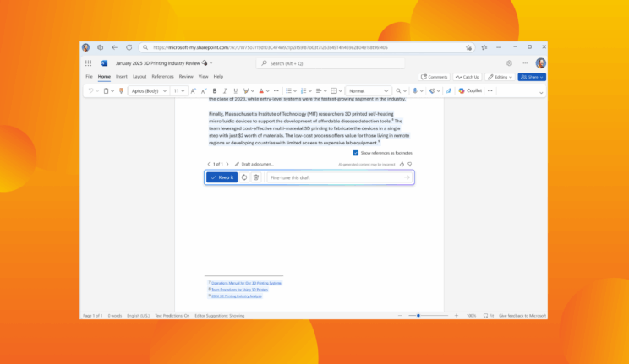Viewport: 629px width, 364px height.
Task: Apply text highlight color
Action: (246, 91)
